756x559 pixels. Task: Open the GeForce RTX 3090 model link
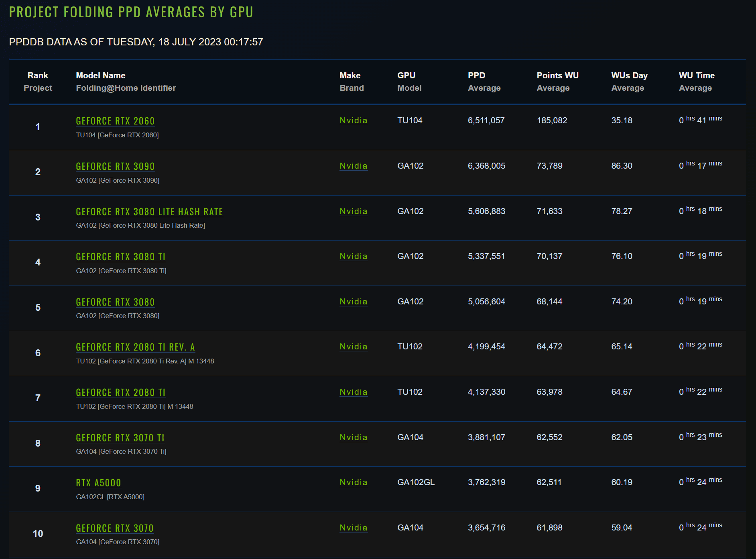click(x=115, y=166)
